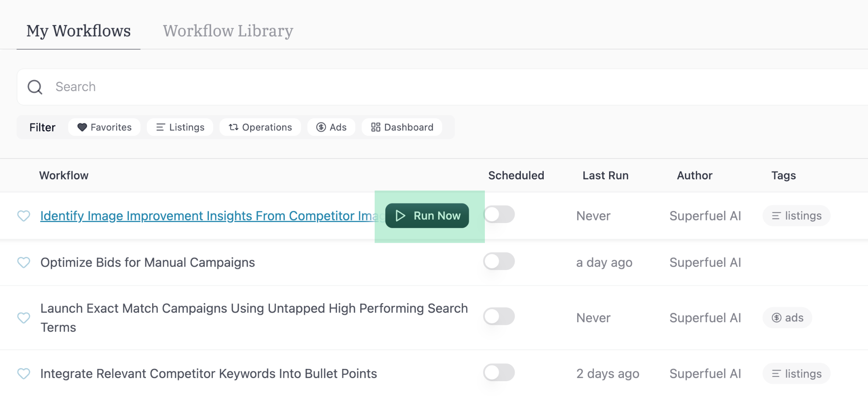Screen dimensions: 868x396
Task: Run the Identify Image Improvement Insights workflow now
Action: (427, 215)
